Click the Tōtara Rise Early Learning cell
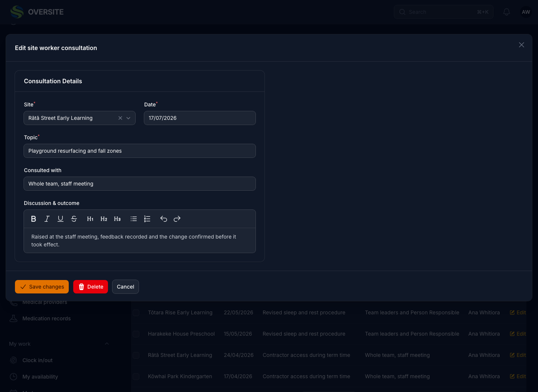 180,312
